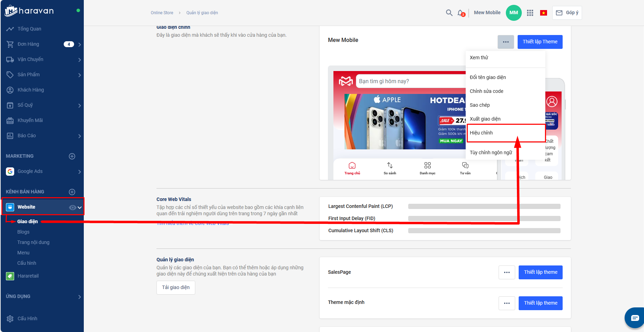Select Xuất giao diện
Screen dimensions: 644x332
coord(506,119)
